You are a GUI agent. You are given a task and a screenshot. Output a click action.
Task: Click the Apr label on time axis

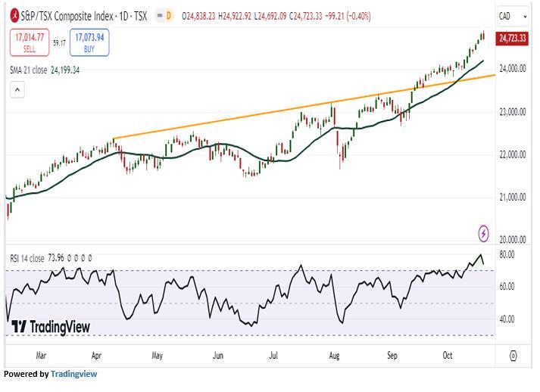pyautogui.click(x=96, y=354)
